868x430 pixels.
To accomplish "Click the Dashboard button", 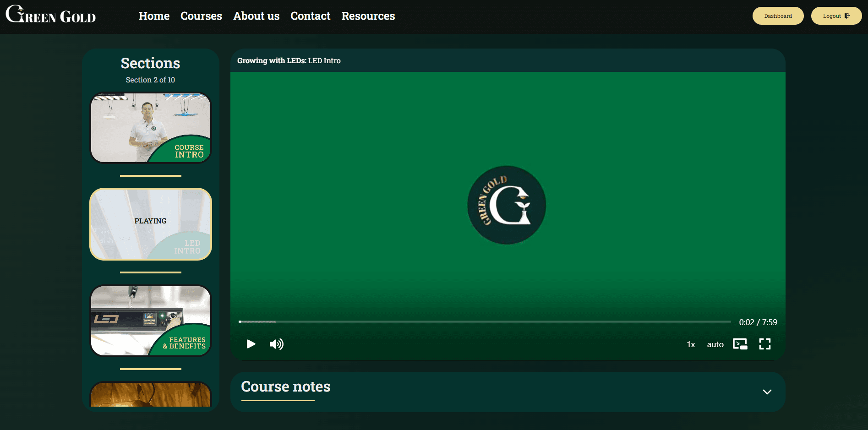I will click(778, 16).
